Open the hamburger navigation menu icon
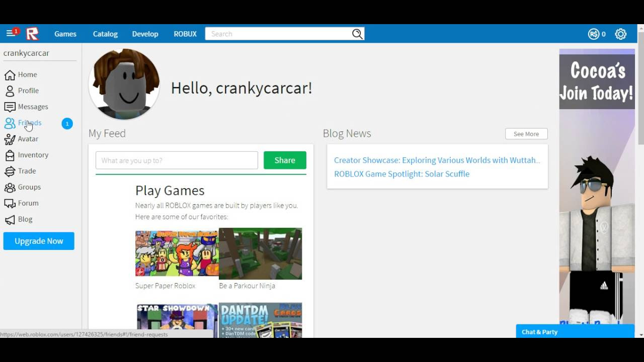This screenshot has width=644, height=362. pos(10,34)
